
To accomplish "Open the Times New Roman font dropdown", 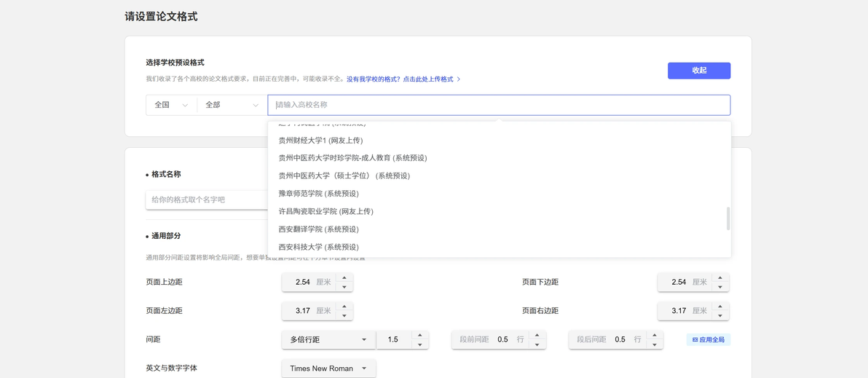I will pos(329,369).
